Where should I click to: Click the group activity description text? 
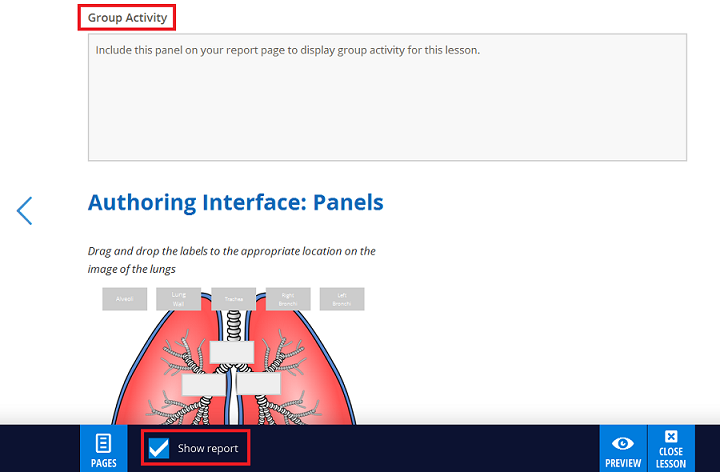click(288, 50)
